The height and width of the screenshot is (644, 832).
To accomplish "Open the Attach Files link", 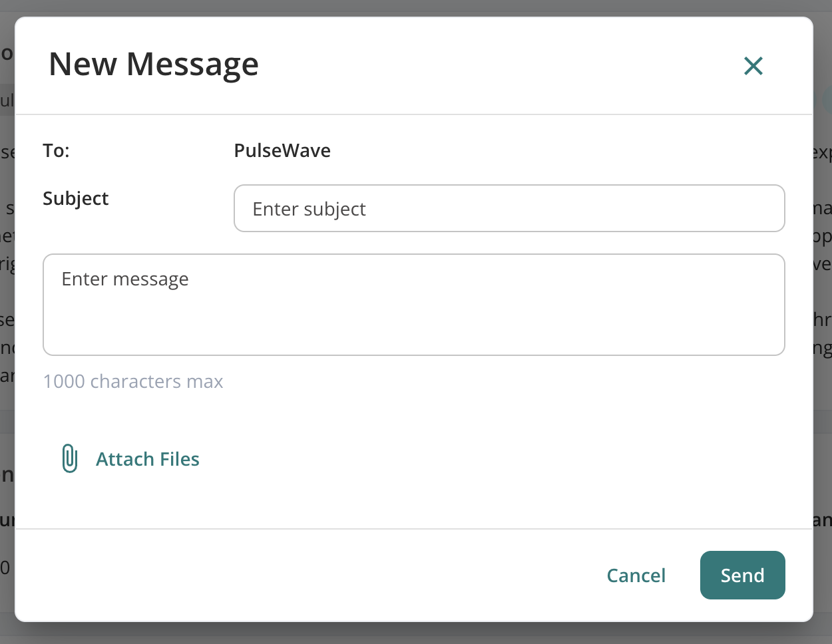I will point(148,459).
